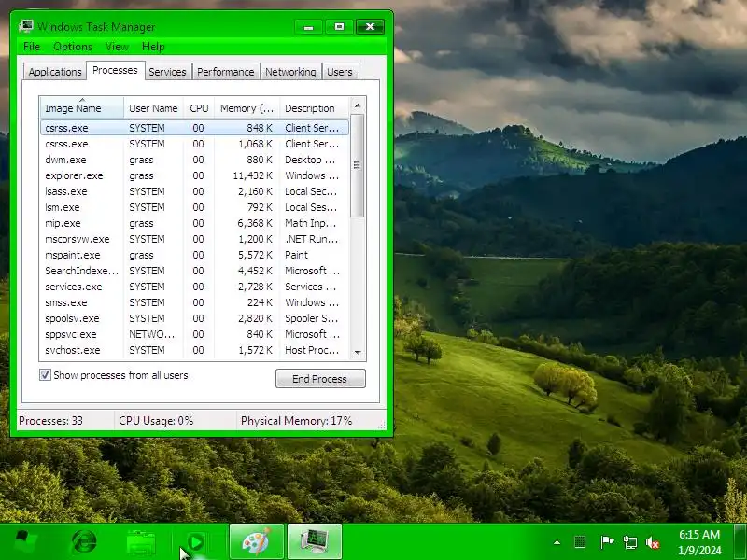Open the Options menu
Image resolution: width=747 pixels, height=560 pixels.
click(73, 47)
